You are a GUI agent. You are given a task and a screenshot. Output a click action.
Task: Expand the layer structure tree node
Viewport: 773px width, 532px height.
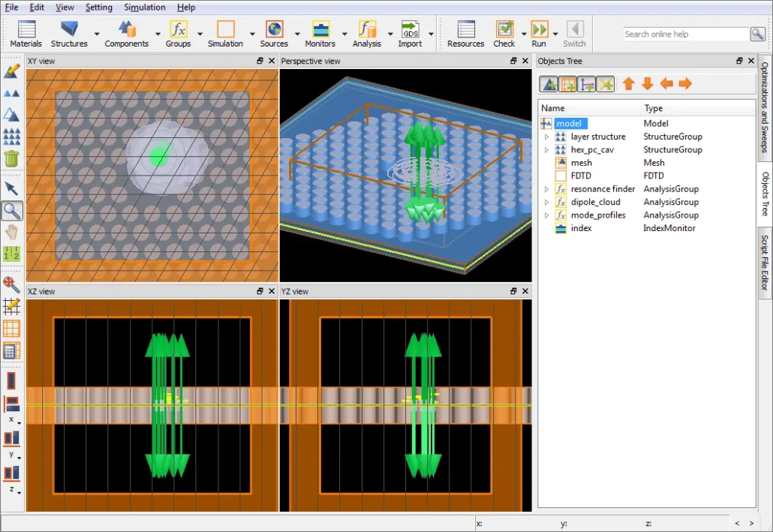coord(546,137)
